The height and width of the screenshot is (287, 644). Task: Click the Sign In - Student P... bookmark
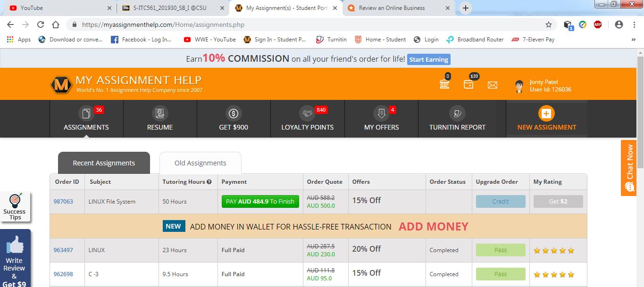[275, 40]
